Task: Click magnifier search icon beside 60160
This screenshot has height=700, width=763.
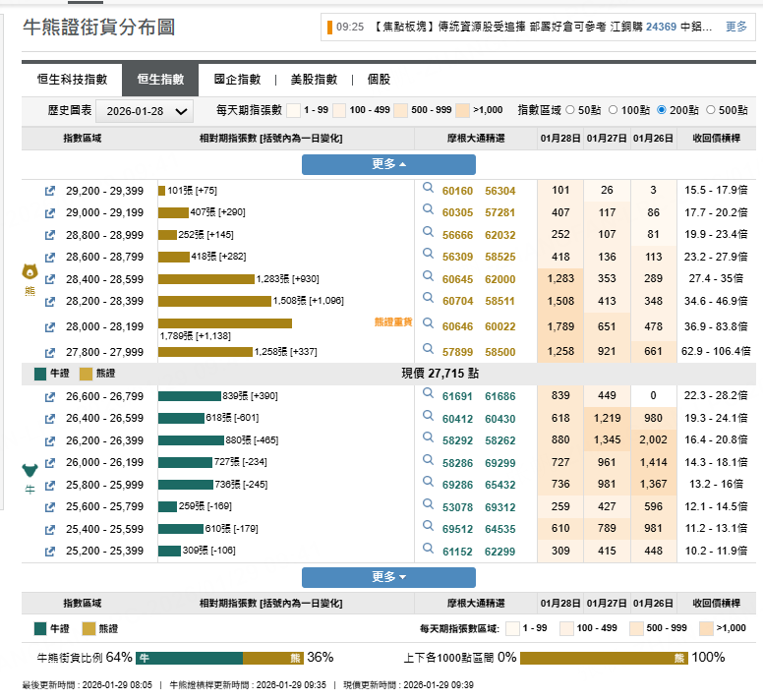Action: tap(428, 188)
